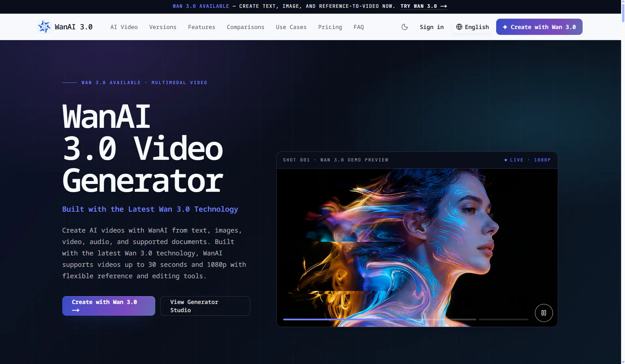Toggle dark mode with the moon icon
625x364 pixels.
(404, 27)
